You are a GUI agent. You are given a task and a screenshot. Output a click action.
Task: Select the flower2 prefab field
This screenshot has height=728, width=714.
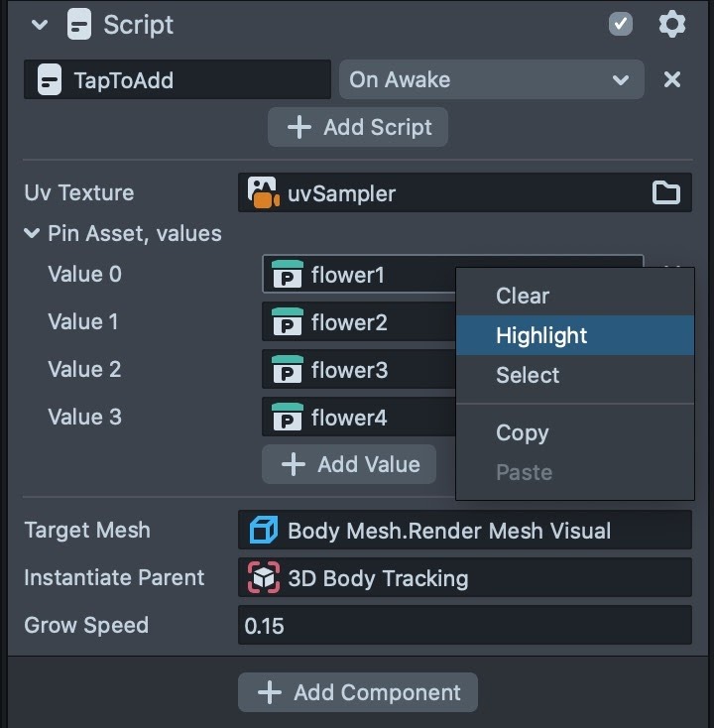click(x=357, y=322)
